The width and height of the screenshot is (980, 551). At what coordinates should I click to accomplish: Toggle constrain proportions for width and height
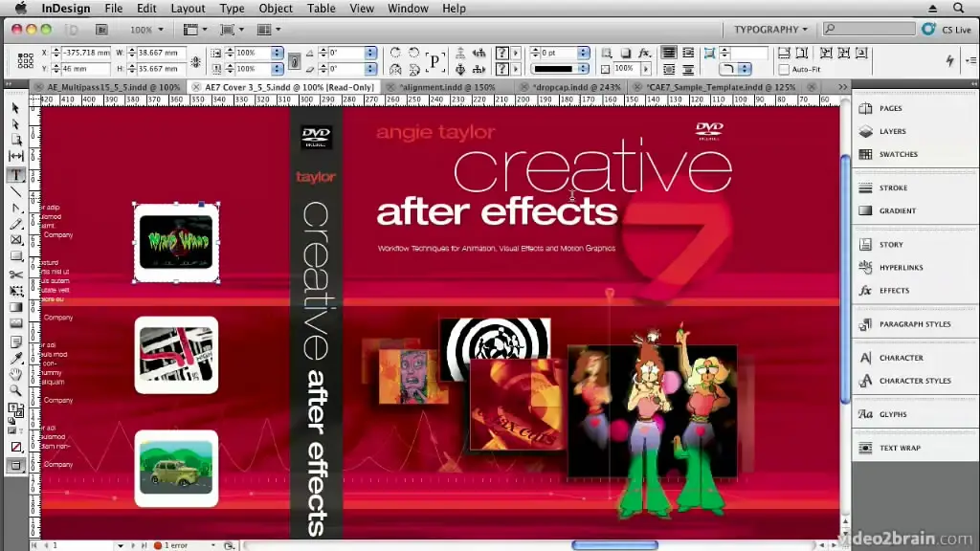(x=195, y=61)
